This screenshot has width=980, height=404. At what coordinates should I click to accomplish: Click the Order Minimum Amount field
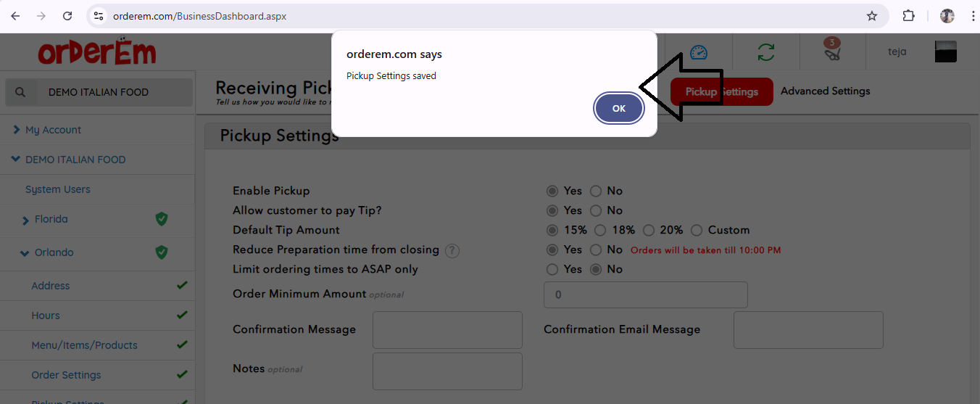(645, 295)
